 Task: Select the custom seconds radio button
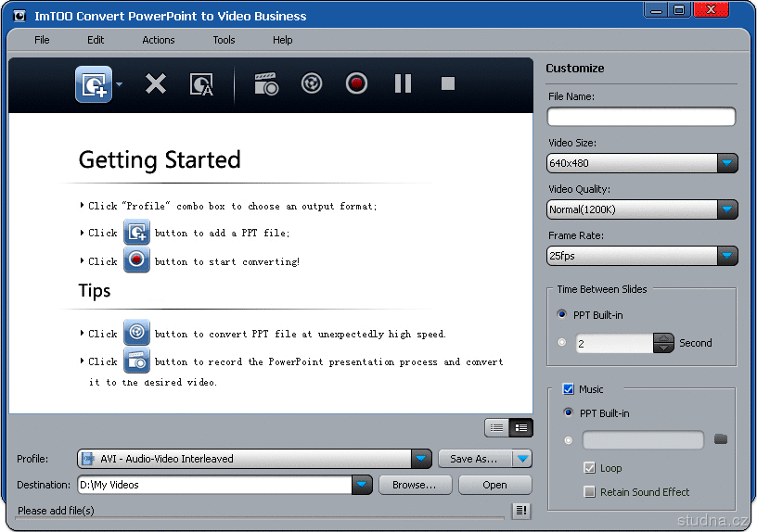[x=561, y=342]
